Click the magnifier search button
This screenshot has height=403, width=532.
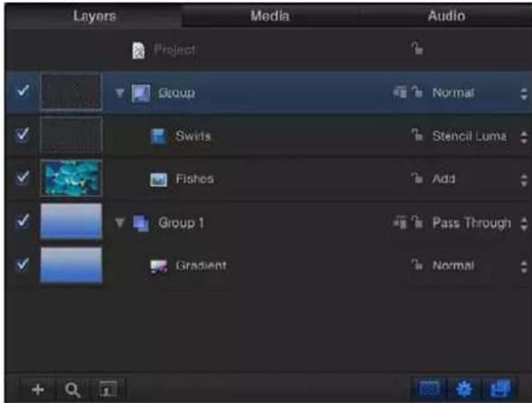(73, 389)
